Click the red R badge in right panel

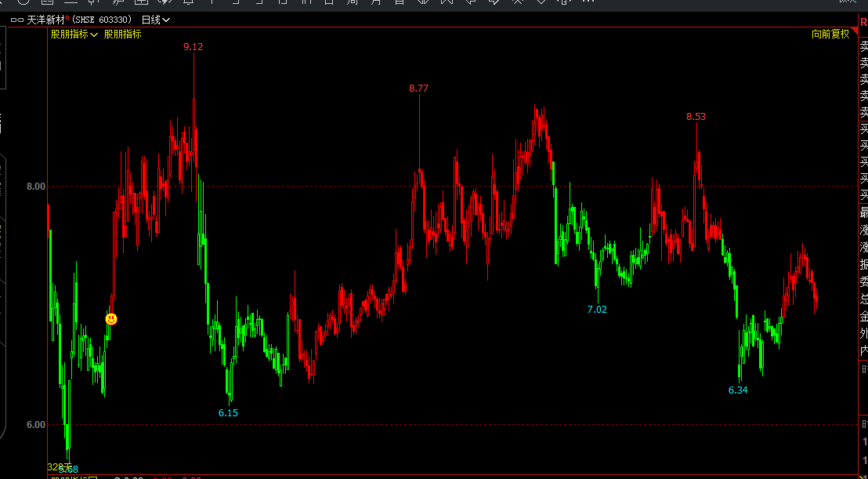point(863,23)
